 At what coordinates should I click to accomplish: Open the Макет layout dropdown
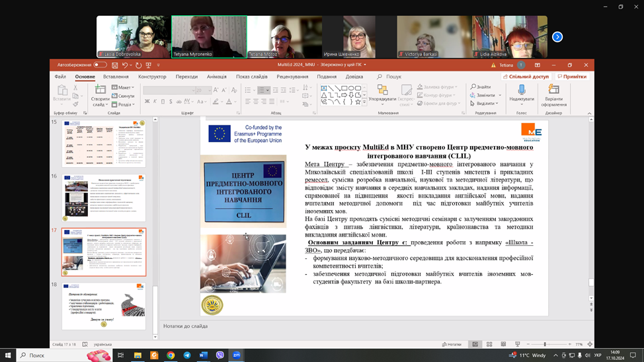[124, 87]
